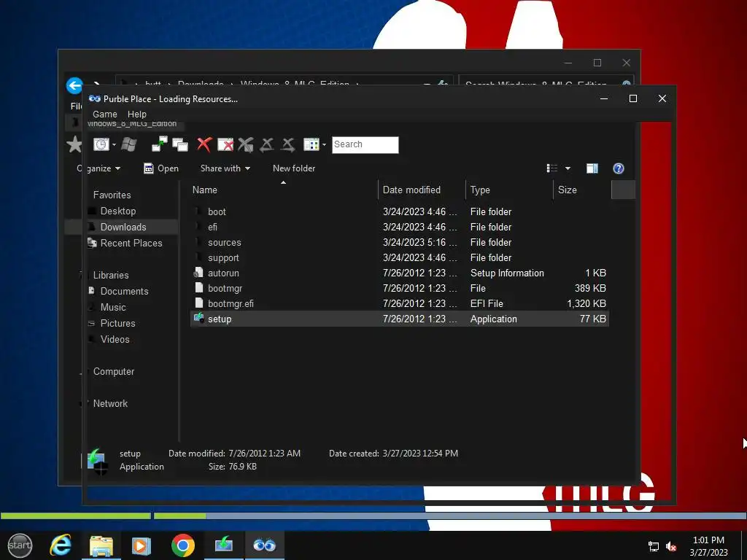Click the Open command button

coord(161,168)
